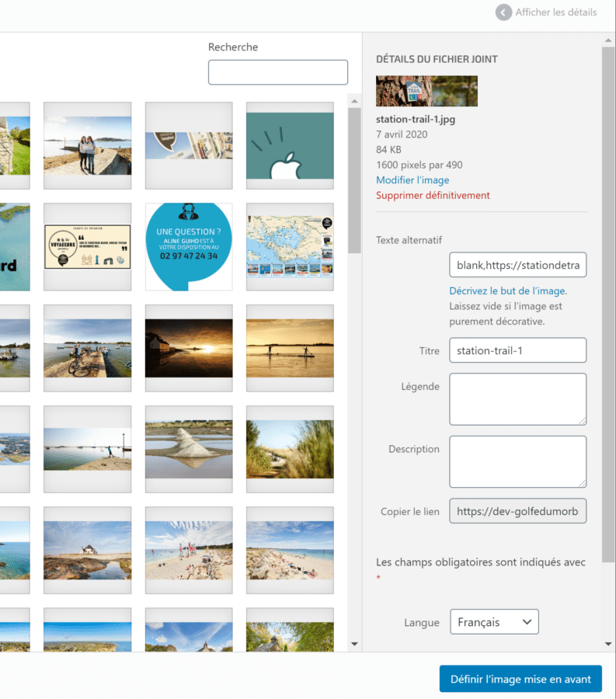Click the back arrow icon beside Afficher les détails

(x=504, y=12)
